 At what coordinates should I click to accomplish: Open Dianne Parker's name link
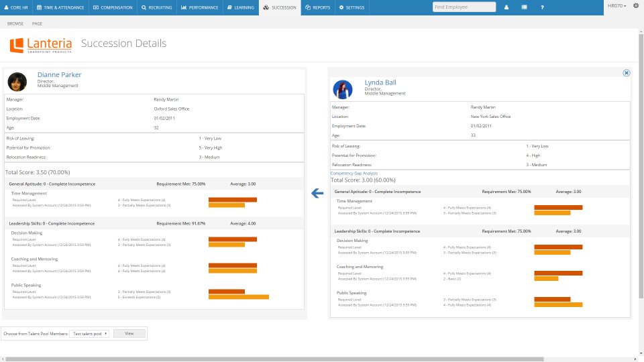click(x=59, y=75)
